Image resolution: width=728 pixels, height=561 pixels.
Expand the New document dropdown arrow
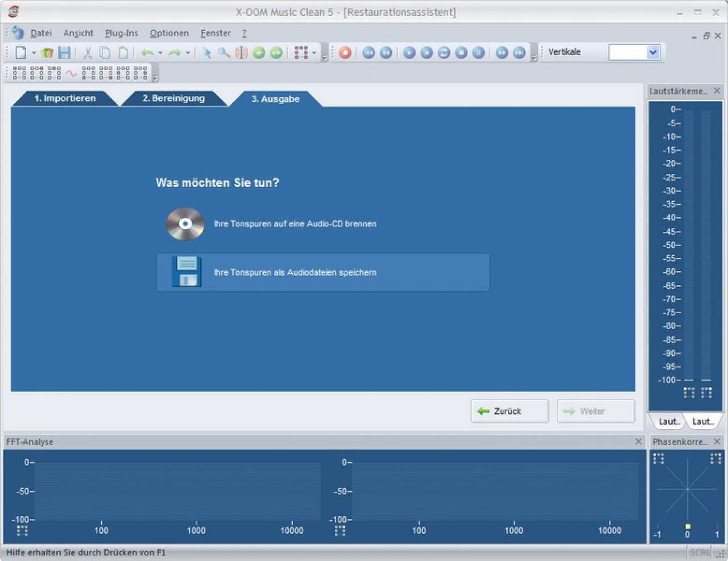click(x=34, y=53)
